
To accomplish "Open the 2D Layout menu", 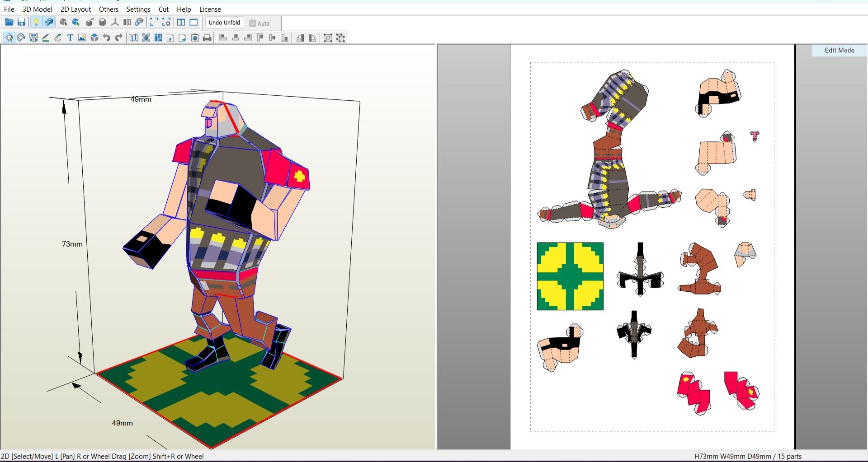I will (x=75, y=9).
